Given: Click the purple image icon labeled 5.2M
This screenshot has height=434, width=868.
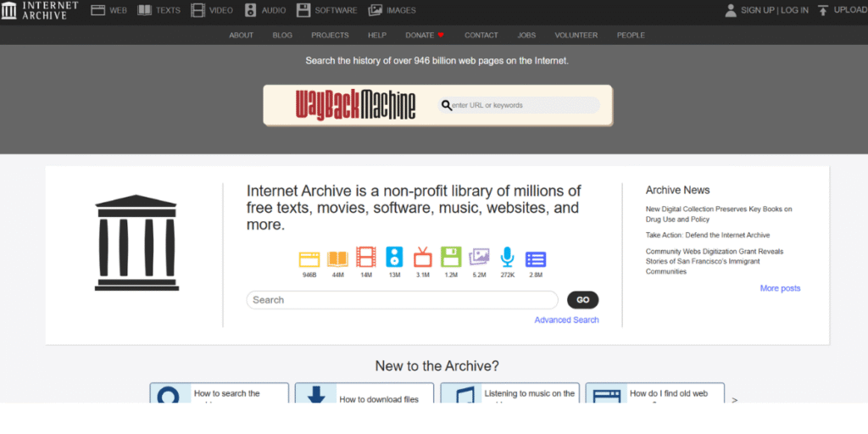Looking at the screenshot, I should (479, 258).
